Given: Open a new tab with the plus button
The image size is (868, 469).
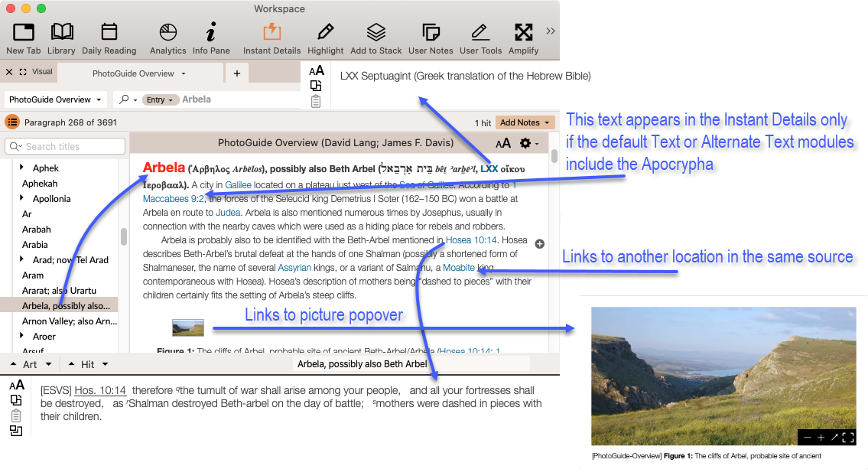Looking at the screenshot, I should [237, 73].
